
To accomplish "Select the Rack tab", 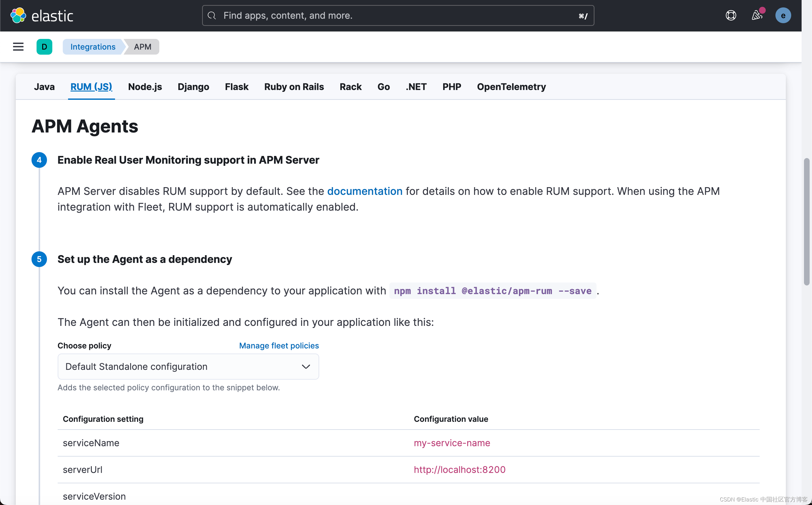I will 350,87.
